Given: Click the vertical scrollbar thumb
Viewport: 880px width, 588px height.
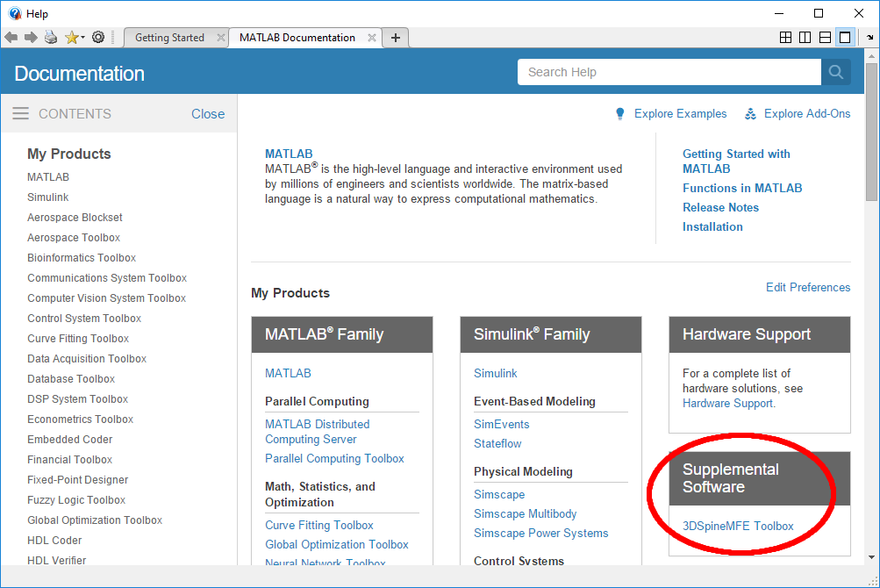Looking at the screenshot, I should pyautogui.click(x=871, y=132).
